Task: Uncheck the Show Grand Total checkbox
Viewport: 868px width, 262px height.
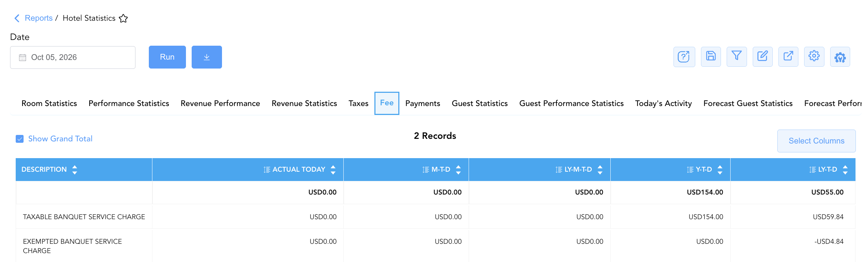Action: pos(20,139)
